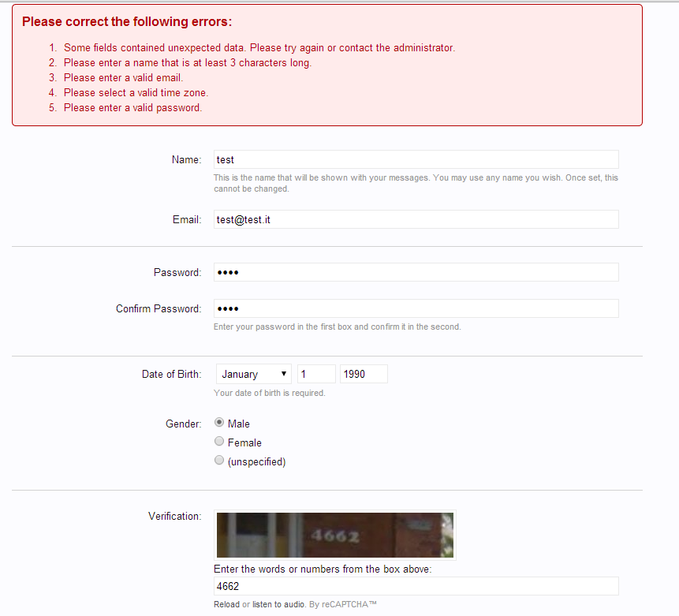679x616 pixels.
Task: Click the birth day field
Action: coord(315,374)
